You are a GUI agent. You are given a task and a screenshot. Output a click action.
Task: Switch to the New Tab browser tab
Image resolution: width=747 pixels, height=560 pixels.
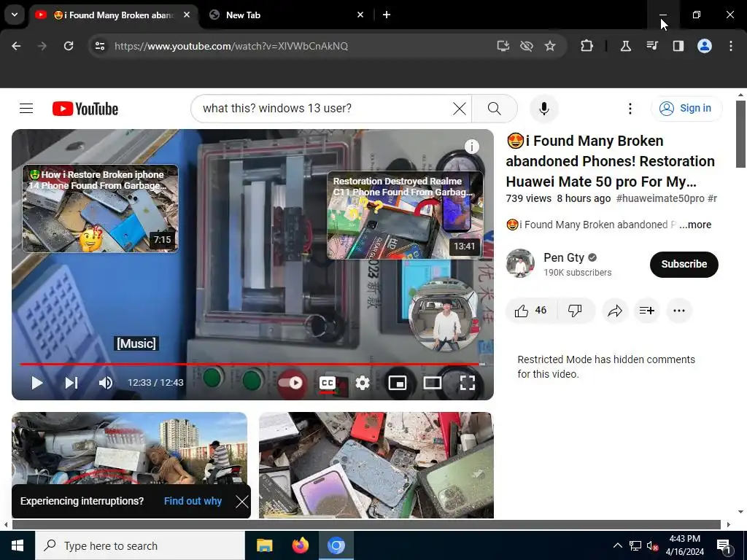(284, 15)
